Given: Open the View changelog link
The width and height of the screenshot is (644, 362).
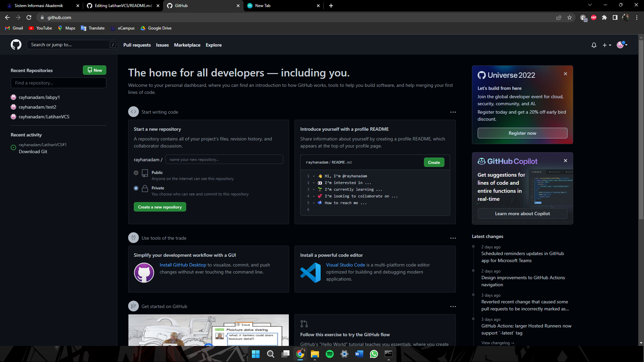Looking at the screenshot, I should tap(498, 343).
